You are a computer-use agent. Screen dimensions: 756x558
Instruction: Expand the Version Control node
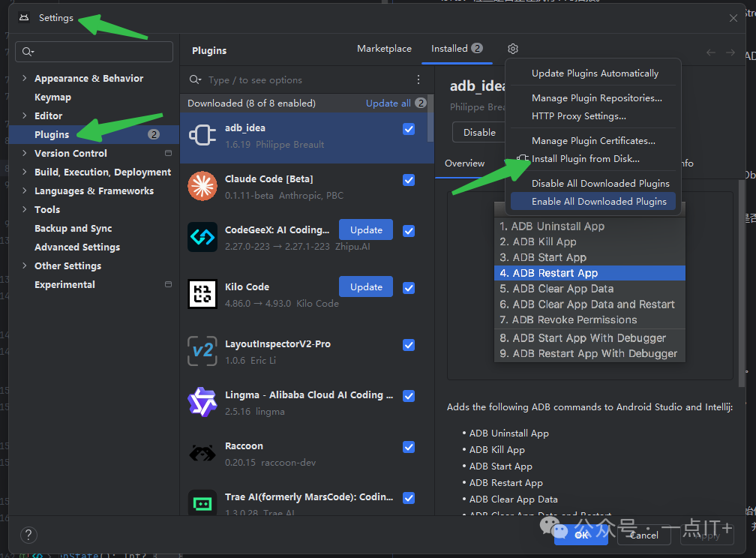click(x=24, y=153)
